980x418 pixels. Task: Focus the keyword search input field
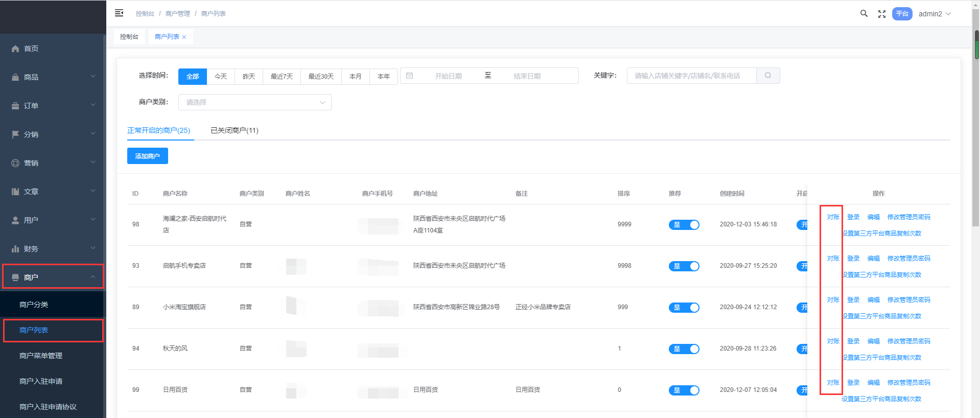coord(691,76)
